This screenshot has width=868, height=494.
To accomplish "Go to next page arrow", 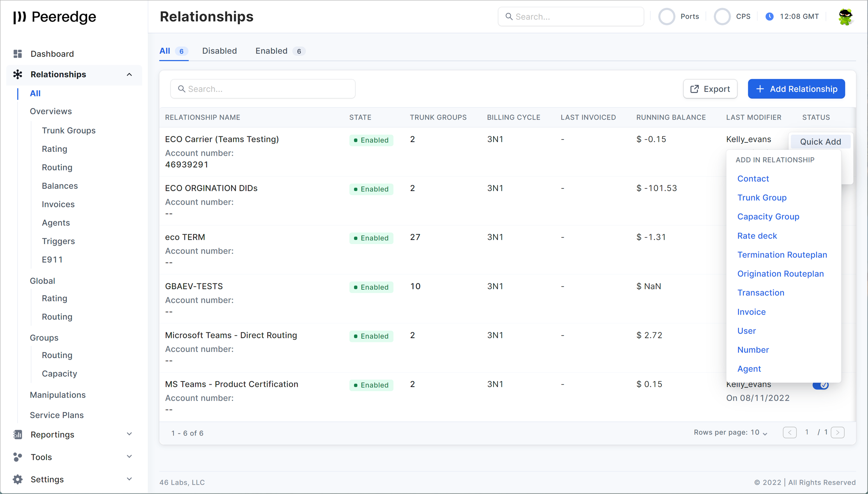I will pyautogui.click(x=837, y=432).
